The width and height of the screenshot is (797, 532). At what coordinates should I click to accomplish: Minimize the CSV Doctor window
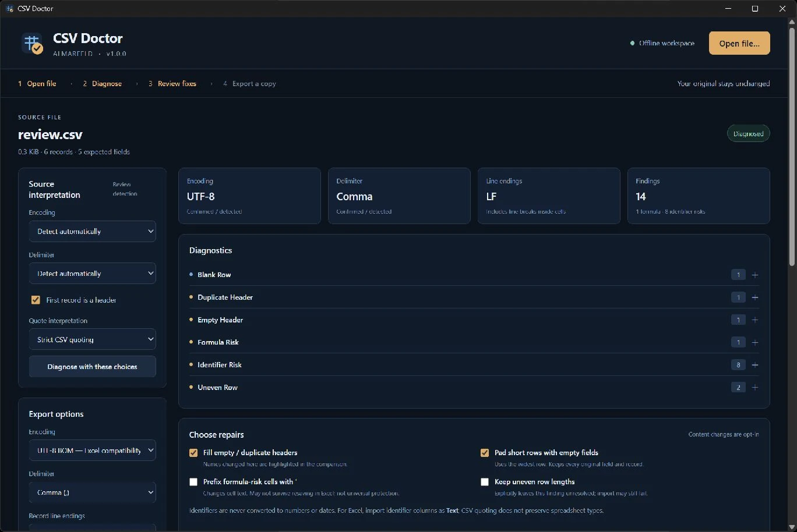728,9
